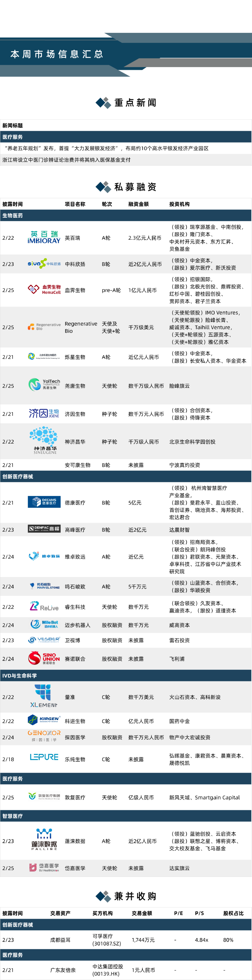Select the 5亿元 amount cell
The height and width of the screenshot is (980, 252).
point(135,502)
